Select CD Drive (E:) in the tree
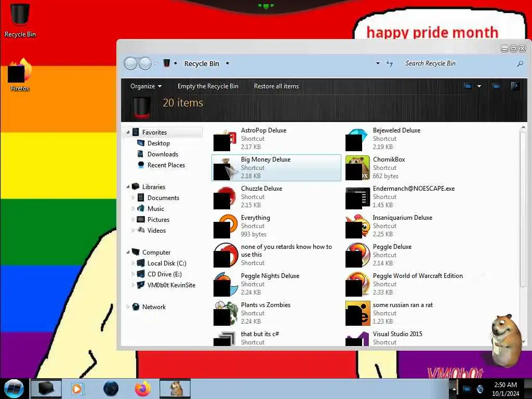This screenshot has width=532, height=399. tap(164, 274)
